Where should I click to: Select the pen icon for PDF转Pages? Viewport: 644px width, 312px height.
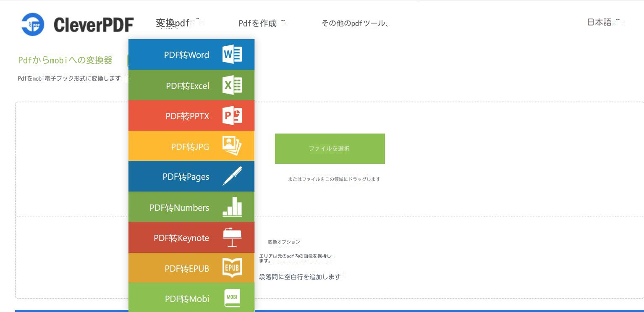tap(232, 176)
